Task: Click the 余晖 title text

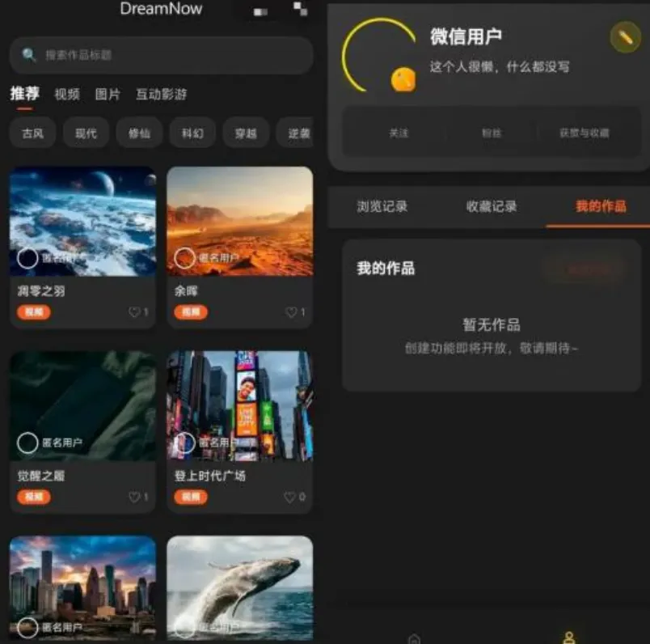Action: [186, 291]
